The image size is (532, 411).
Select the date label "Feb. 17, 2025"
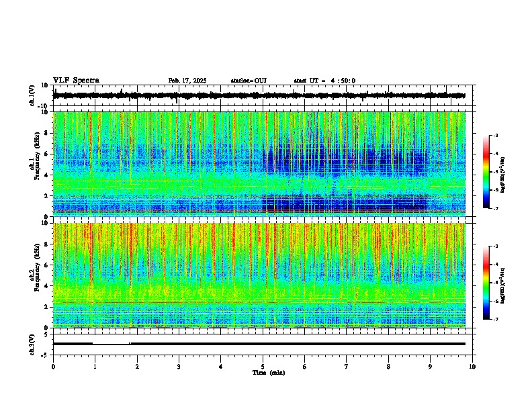coord(187,81)
